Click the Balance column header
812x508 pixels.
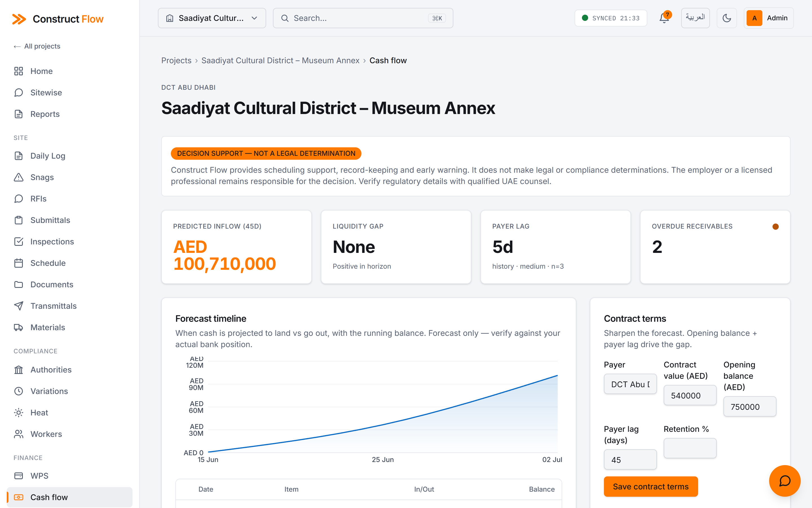[542, 489]
